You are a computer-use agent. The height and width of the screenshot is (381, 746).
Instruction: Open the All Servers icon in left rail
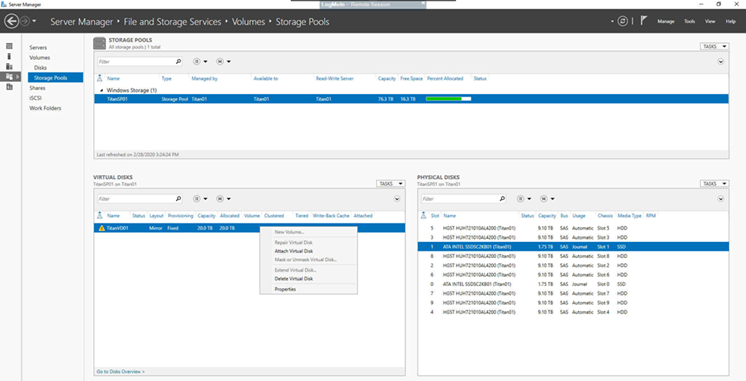coord(9,67)
